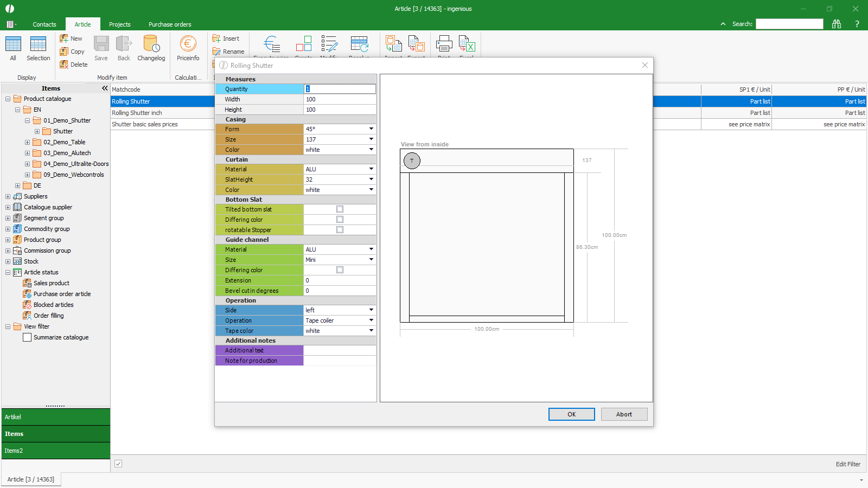Switch to the Projects tab

click(119, 24)
